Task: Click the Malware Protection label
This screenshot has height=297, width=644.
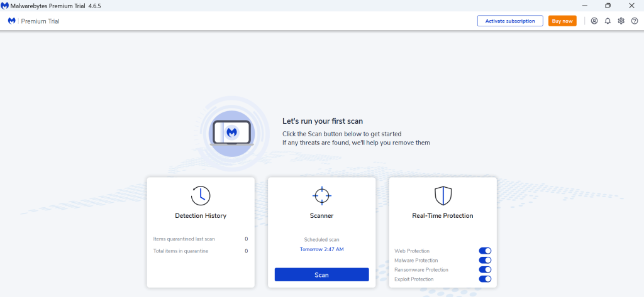Action: 416,261
